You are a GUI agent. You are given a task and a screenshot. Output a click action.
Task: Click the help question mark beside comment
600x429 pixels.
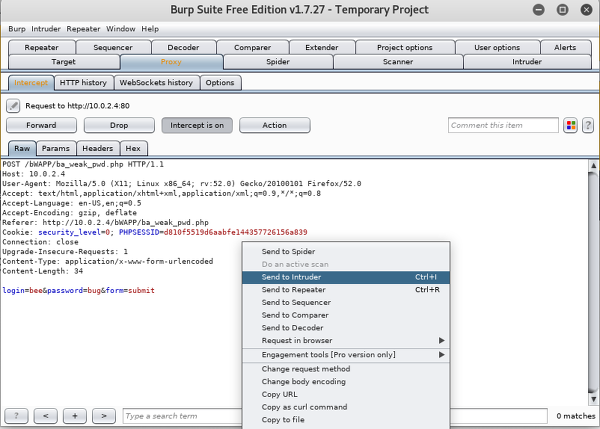(x=588, y=126)
